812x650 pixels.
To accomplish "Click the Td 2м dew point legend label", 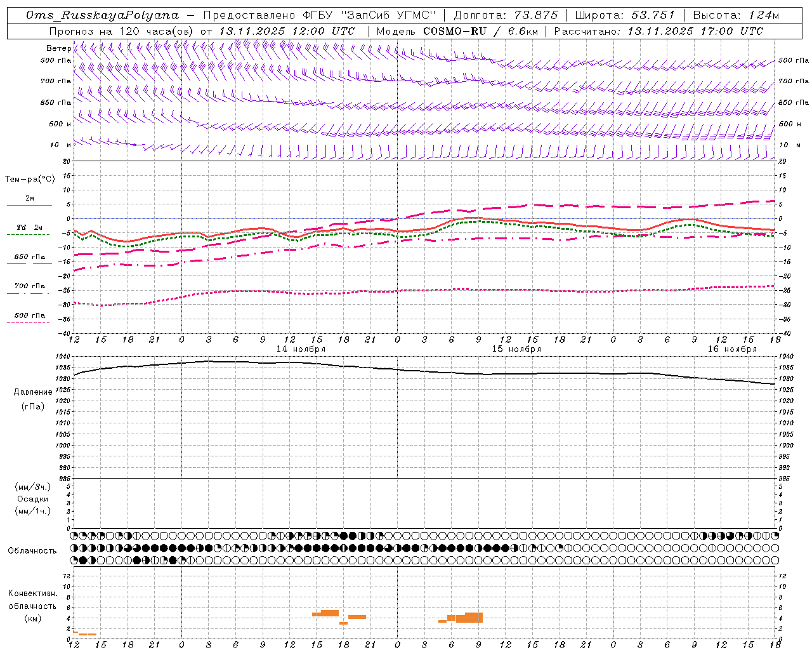I will tap(30, 227).
